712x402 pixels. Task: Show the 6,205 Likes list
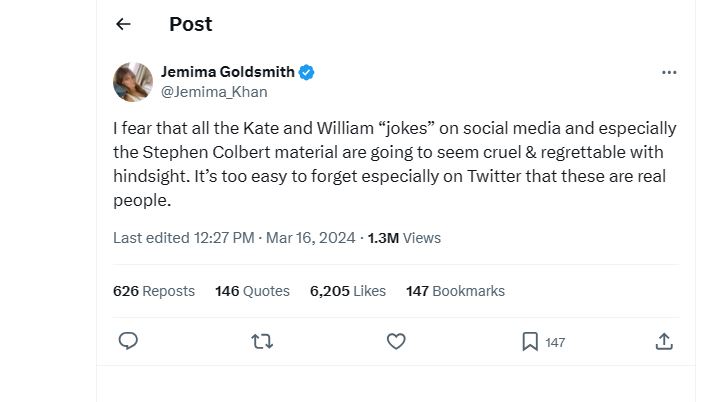pos(348,291)
